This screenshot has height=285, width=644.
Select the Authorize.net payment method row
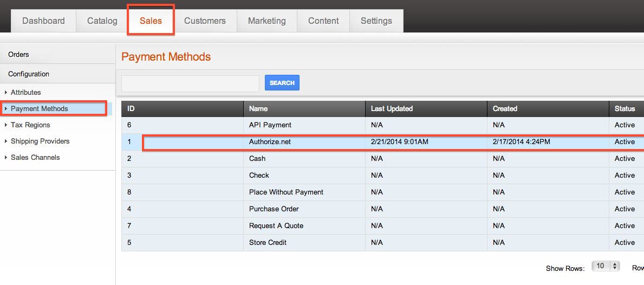(x=383, y=141)
